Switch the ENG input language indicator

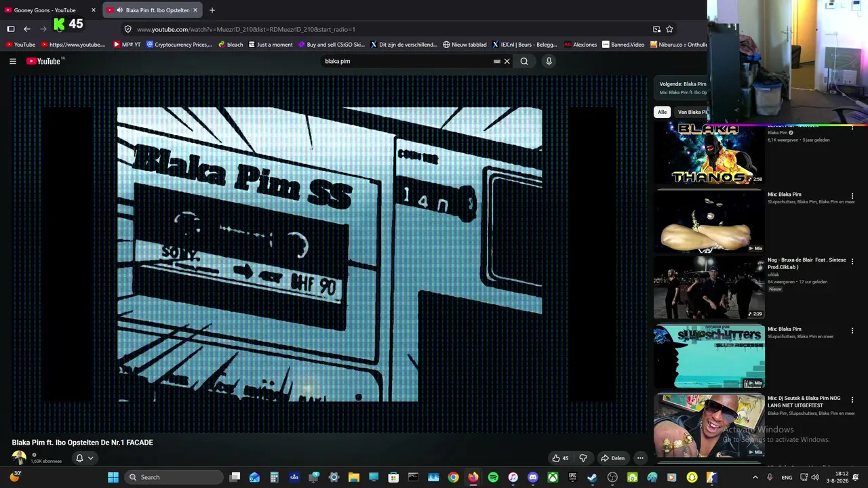pos(787,477)
